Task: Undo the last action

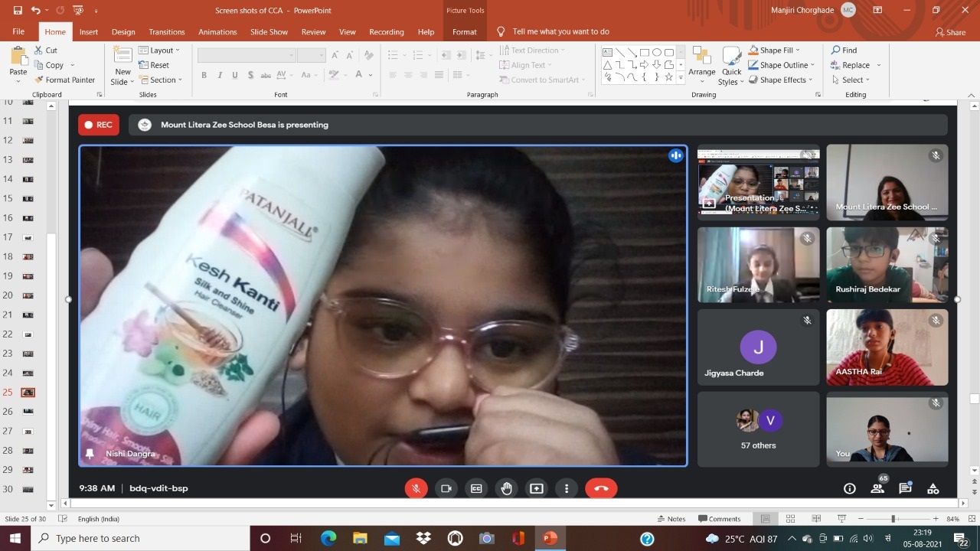Action: (36, 11)
